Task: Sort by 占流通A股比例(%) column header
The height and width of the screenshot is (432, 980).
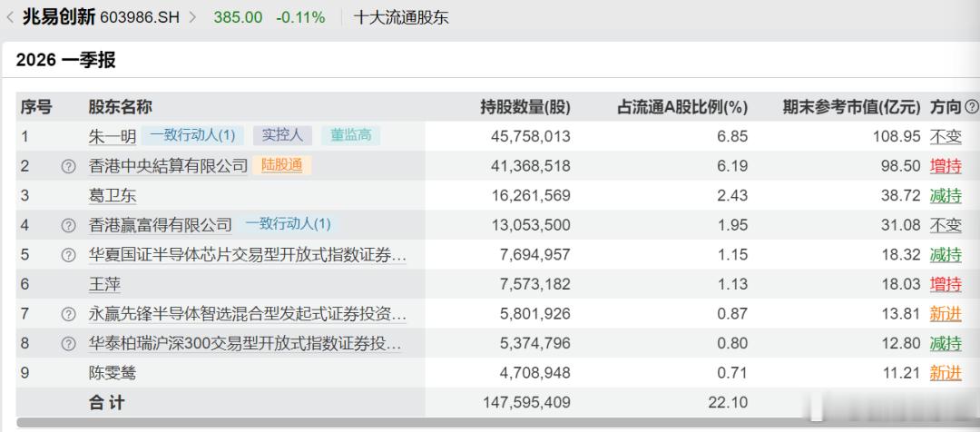Action: [x=682, y=107]
